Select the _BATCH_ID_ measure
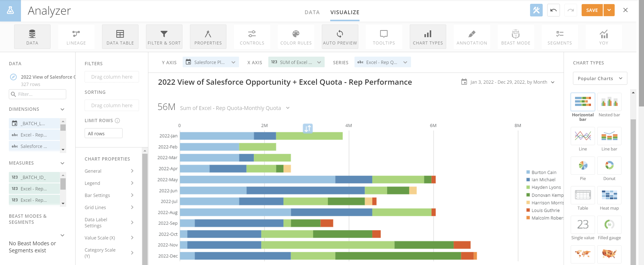 click(34, 177)
